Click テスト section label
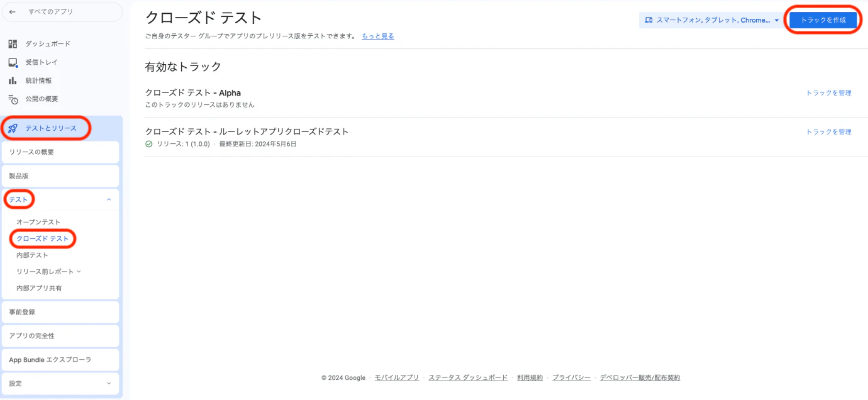This screenshot has width=868, height=400. click(x=19, y=199)
